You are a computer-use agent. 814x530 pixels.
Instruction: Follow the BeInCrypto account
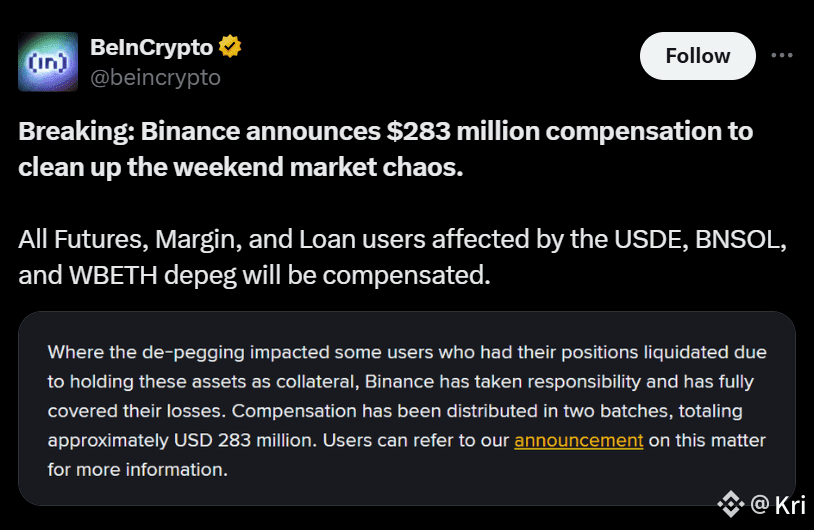(698, 56)
